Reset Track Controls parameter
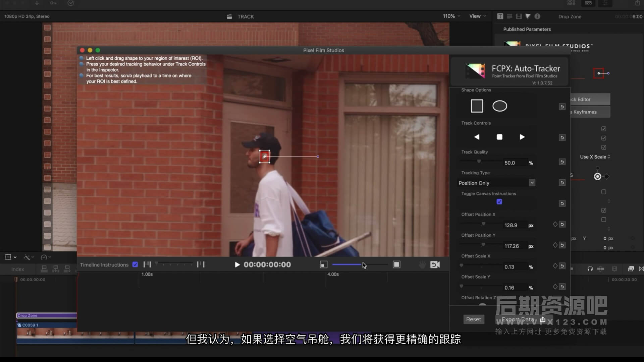644x362 pixels. coord(562,137)
